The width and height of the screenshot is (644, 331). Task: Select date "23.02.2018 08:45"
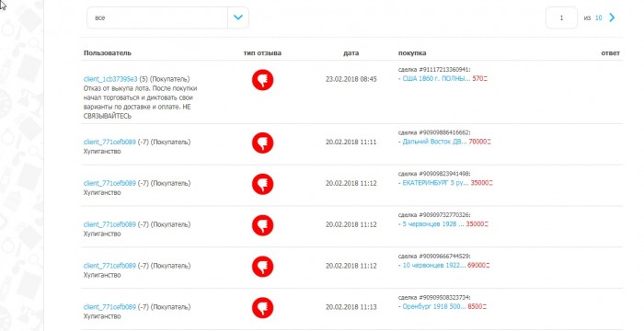click(351, 79)
